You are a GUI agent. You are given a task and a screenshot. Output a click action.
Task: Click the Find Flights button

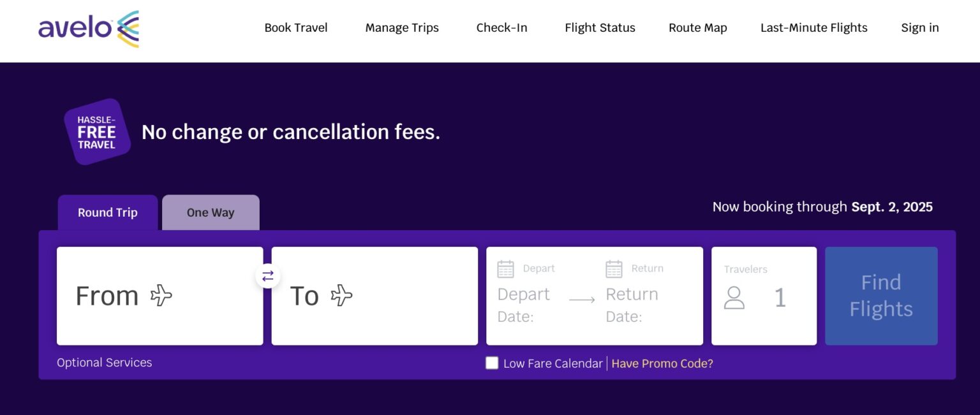[x=881, y=295]
